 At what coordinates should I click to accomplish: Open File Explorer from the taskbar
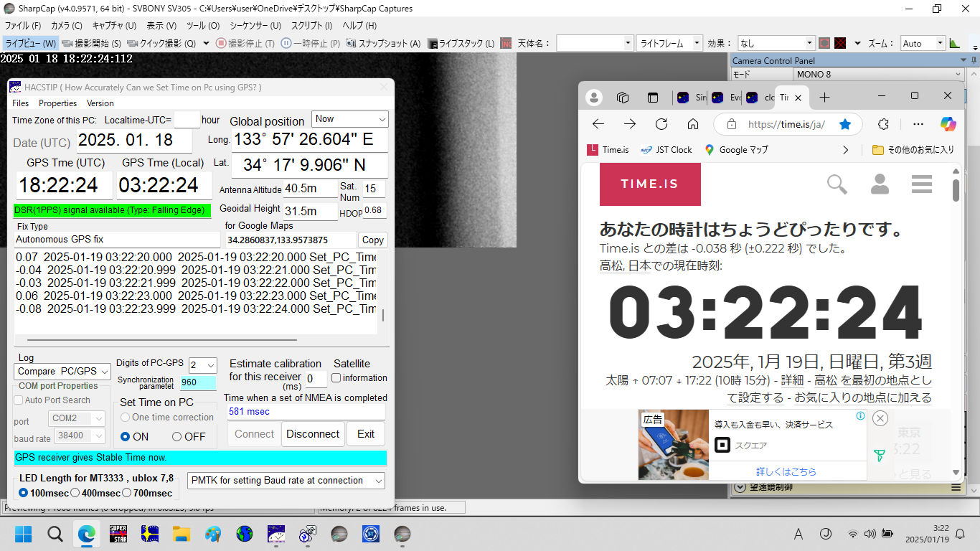[182, 534]
